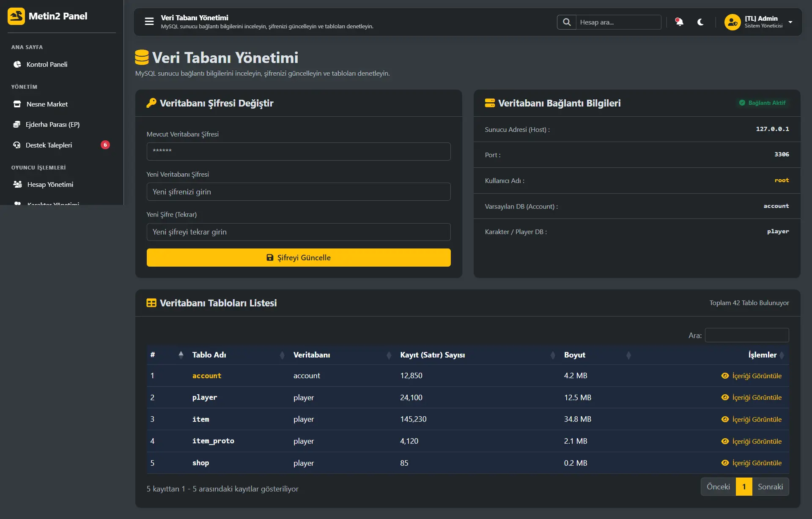
Task: Click the Destek Talepleri headset icon
Action: point(17,145)
